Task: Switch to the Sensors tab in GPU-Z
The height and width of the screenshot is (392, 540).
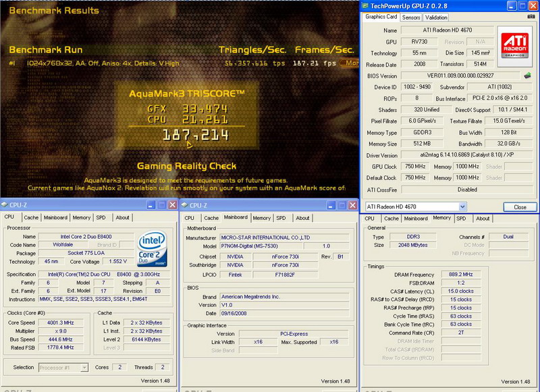Action: click(x=411, y=18)
